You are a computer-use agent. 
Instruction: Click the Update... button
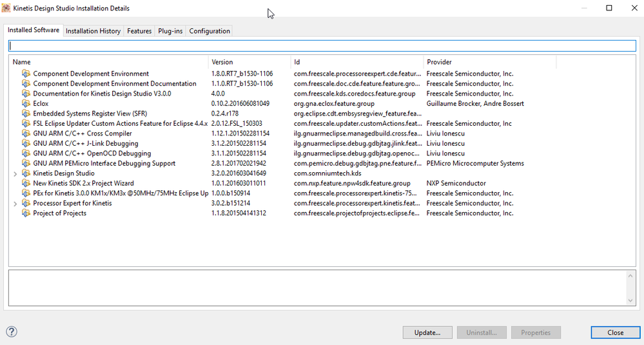tap(427, 332)
